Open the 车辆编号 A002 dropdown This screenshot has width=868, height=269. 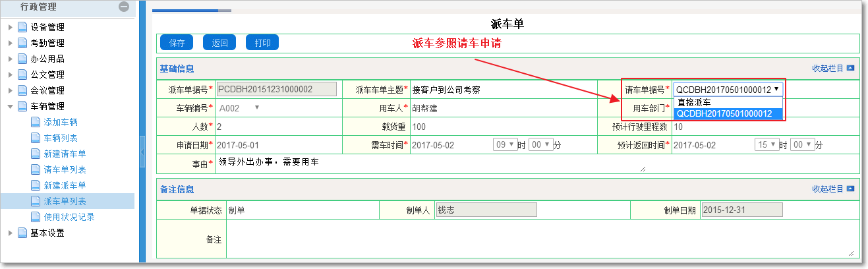[x=240, y=107]
